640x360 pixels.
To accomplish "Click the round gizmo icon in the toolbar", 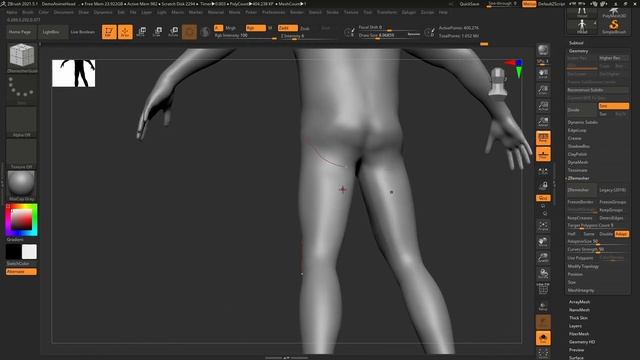I will coord(189,32).
